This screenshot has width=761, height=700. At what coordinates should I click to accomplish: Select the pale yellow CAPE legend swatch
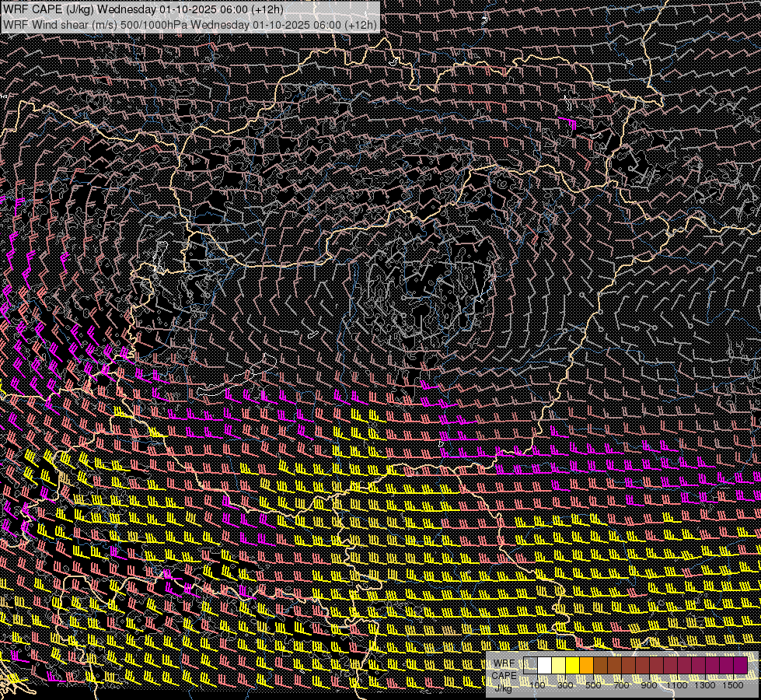point(559,666)
